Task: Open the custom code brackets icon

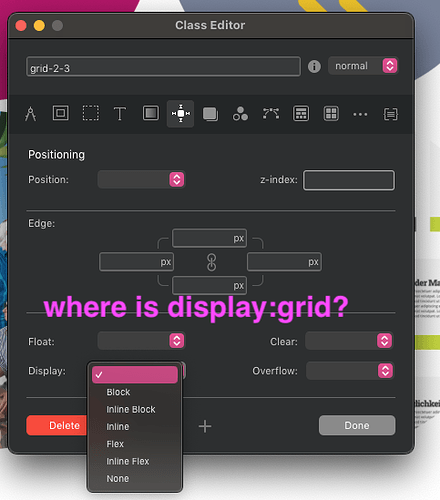Action: pos(390,114)
